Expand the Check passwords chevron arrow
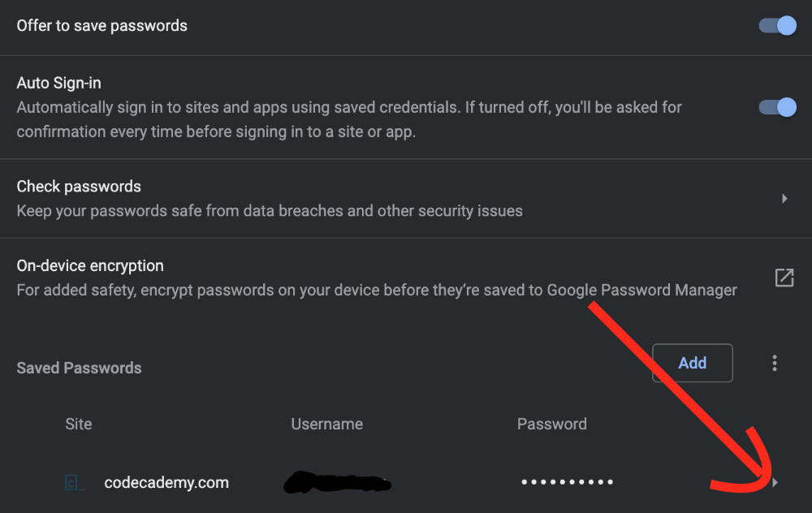 click(x=784, y=198)
